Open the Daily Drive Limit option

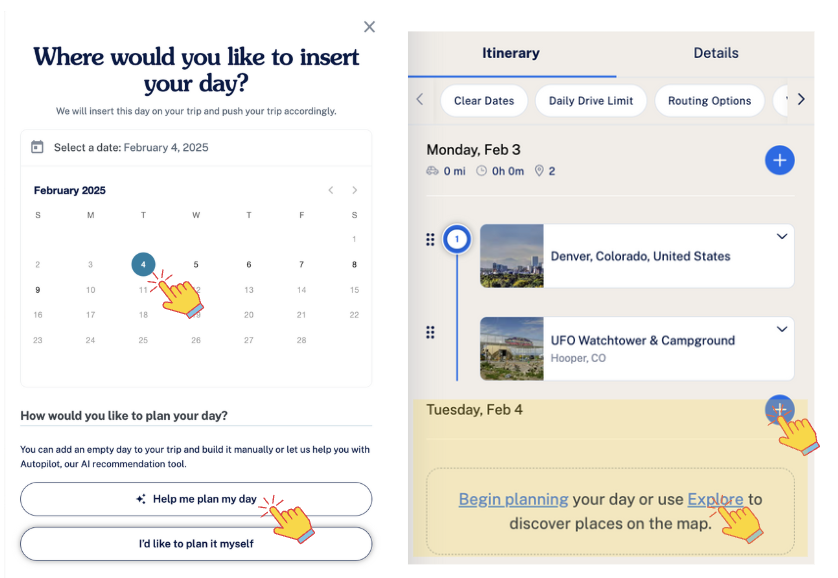(x=591, y=100)
